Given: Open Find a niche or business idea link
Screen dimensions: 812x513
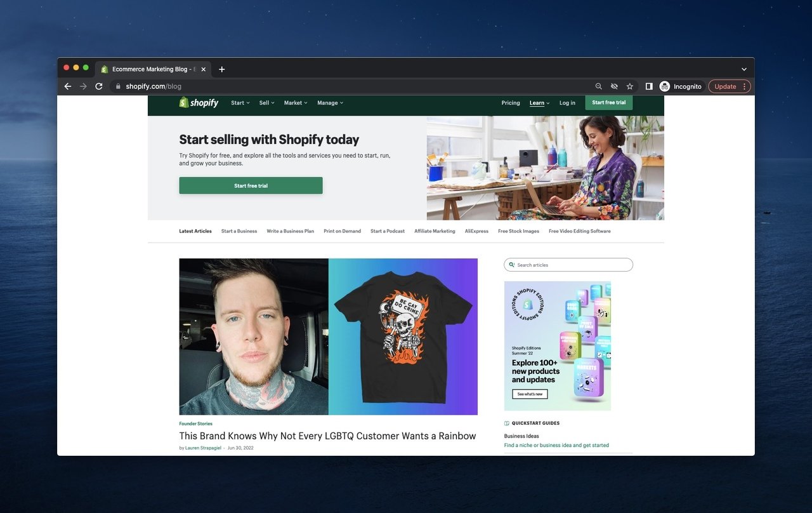Looking at the screenshot, I should coord(556,445).
